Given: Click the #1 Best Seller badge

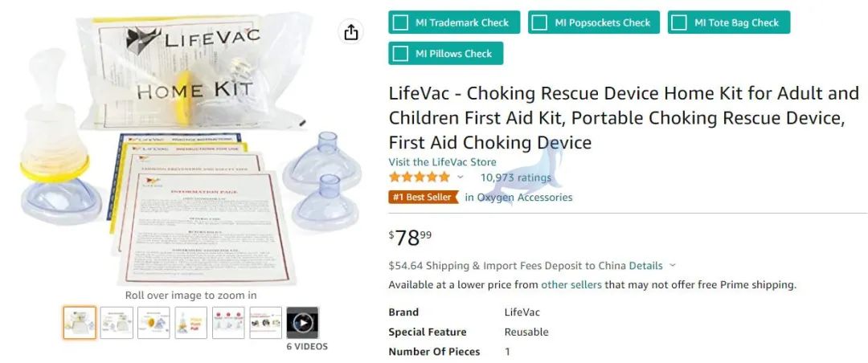Looking at the screenshot, I should click(424, 197).
